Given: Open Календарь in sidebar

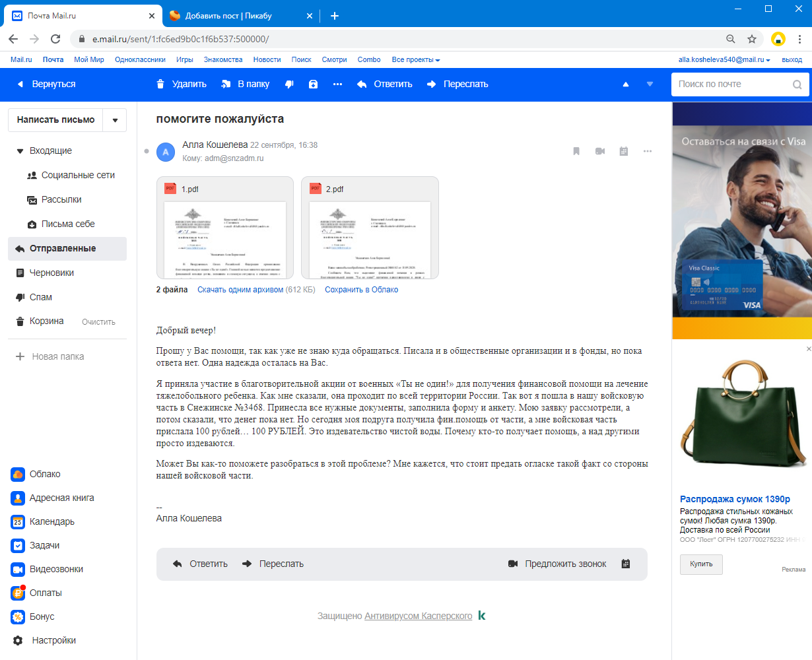Looking at the screenshot, I should pyautogui.click(x=43, y=521).
